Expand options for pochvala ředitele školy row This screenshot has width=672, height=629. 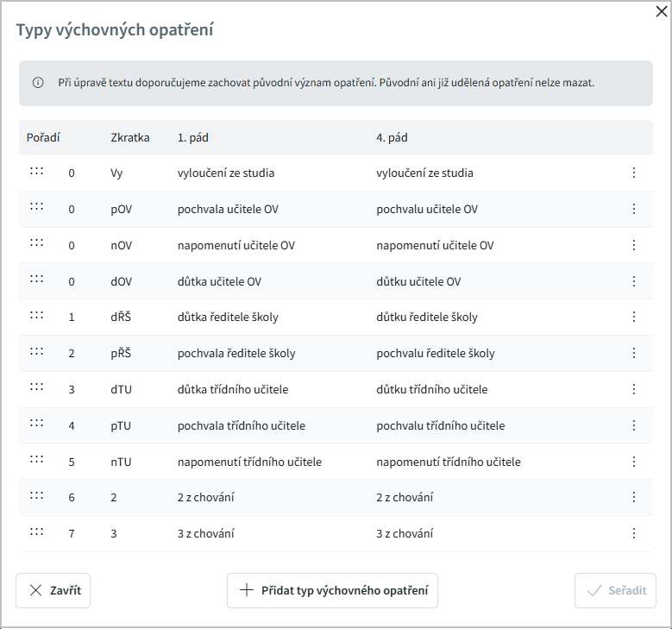point(633,353)
